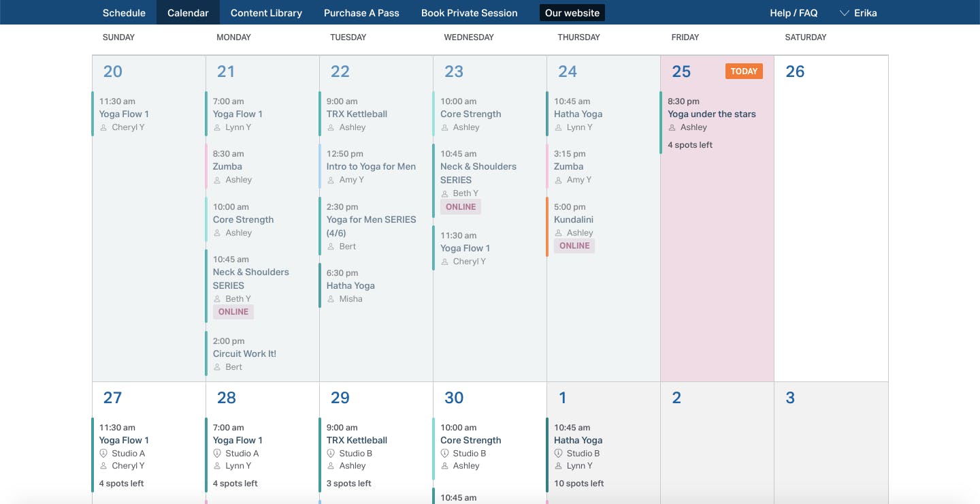Click the instructor icon beside Cheryl Y on Sunday 20
The height and width of the screenshot is (504, 980).
coord(104,127)
